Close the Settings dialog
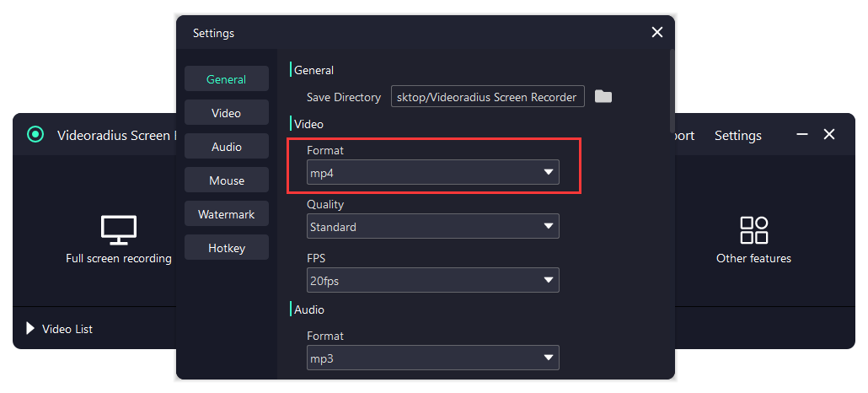 (657, 33)
